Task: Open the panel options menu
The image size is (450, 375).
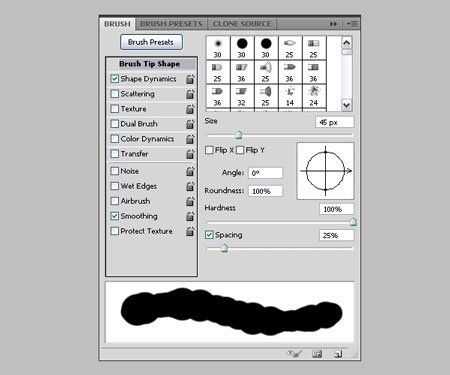Action: [x=352, y=24]
